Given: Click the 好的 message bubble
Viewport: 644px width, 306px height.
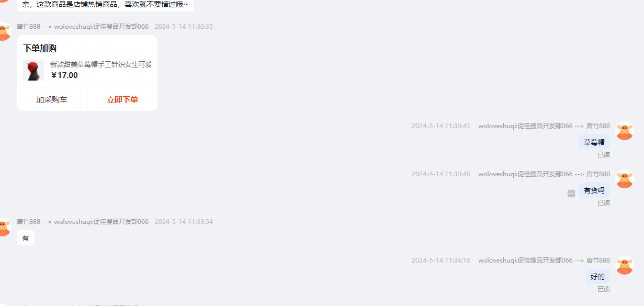Looking at the screenshot, I should pyautogui.click(x=597, y=277).
